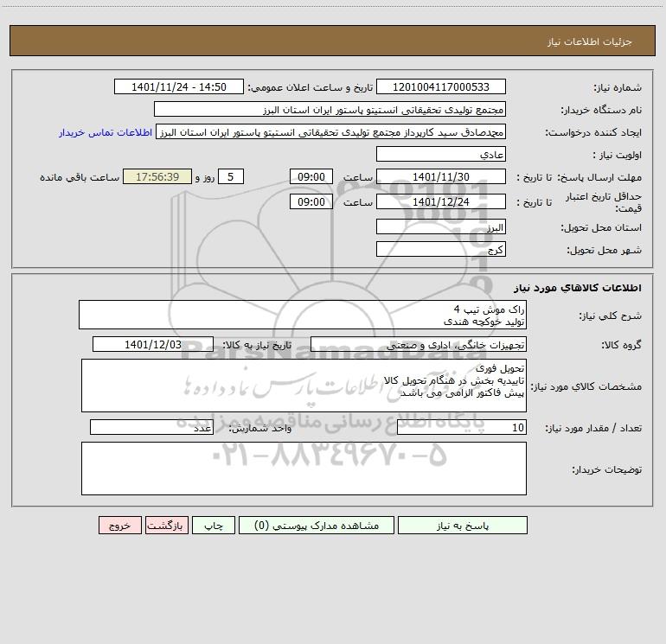
Task: Click the حداقل تاریخ اعتبار قیمت label
Action: [604, 202]
